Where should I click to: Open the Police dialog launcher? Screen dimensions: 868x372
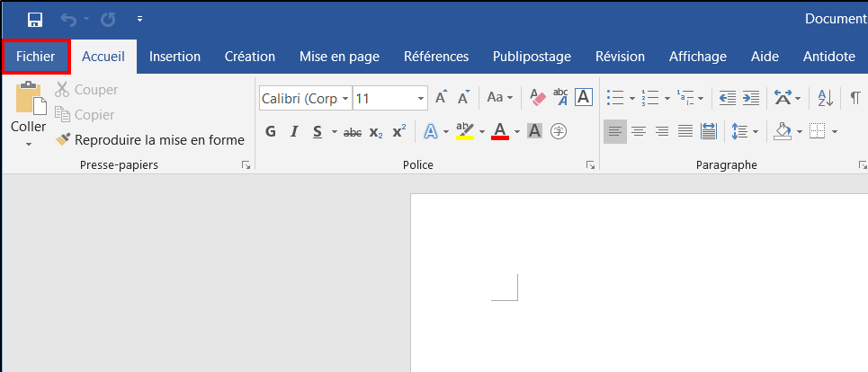point(591,165)
